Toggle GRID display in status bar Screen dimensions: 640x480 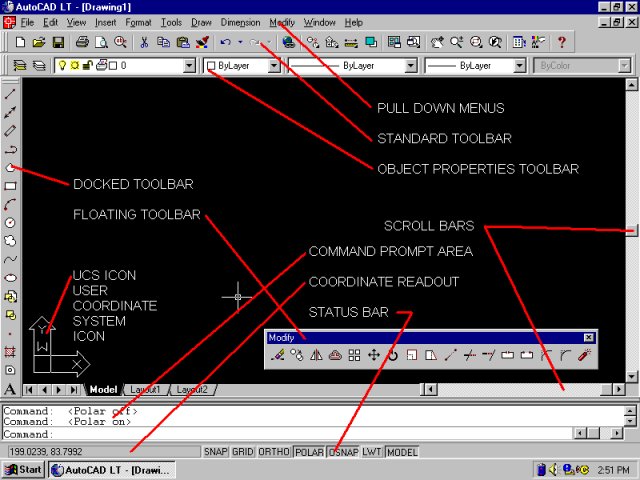(x=242, y=452)
